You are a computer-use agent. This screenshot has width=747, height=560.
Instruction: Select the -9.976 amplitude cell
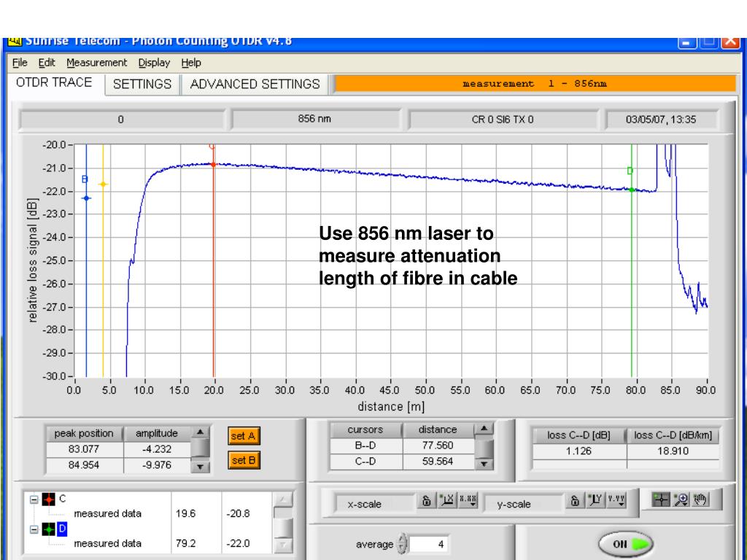tap(157, 464)
